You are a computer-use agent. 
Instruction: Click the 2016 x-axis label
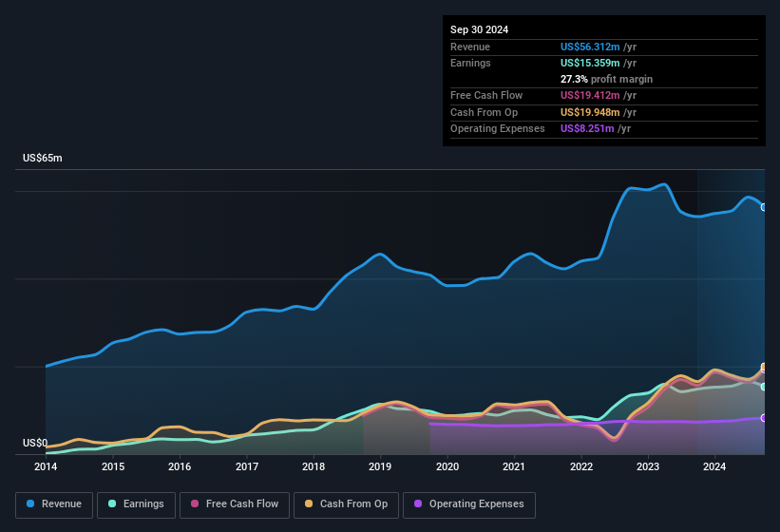pyautogui.click(x=180, y=466)
